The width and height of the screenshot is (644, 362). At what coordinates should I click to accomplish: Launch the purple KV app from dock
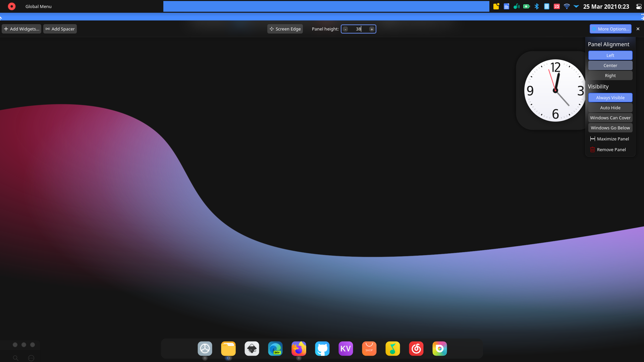point(346,349)
